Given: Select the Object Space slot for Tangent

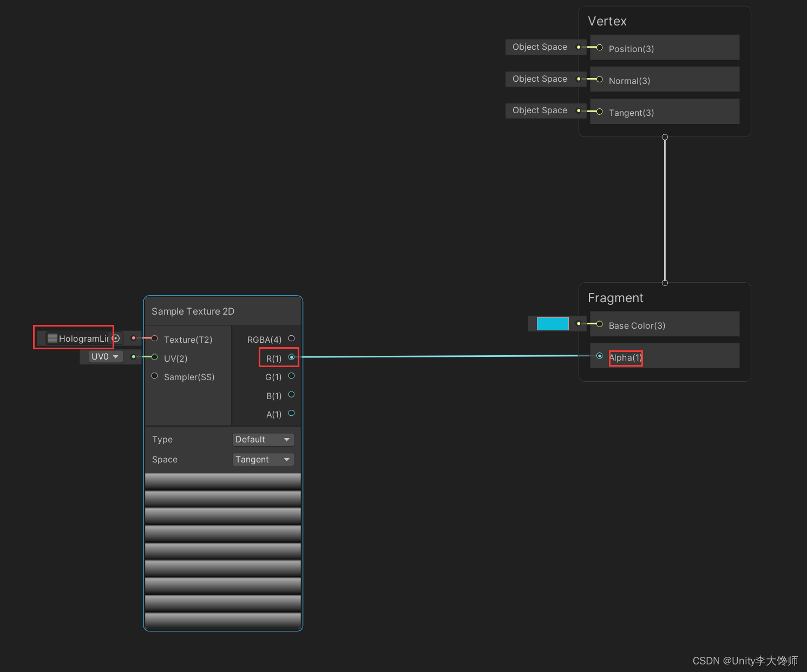Looking at the screenshot, I should [x=546, y=110].
